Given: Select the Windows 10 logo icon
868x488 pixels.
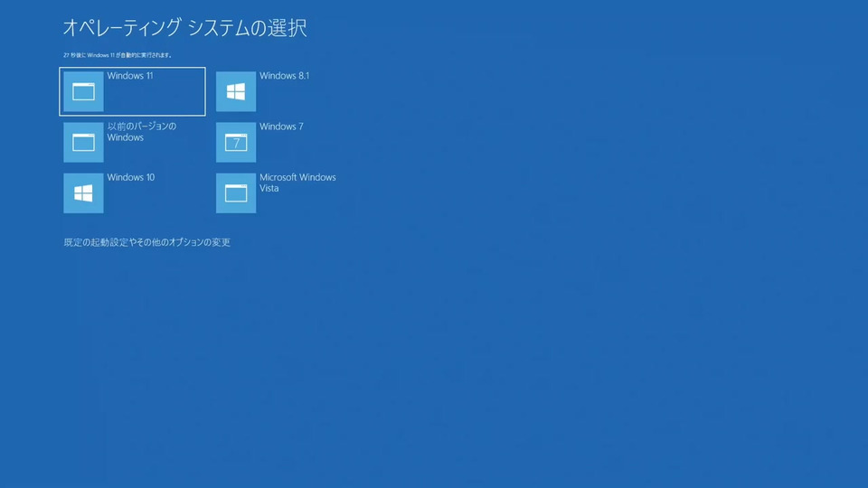Looking at the screenshot, I should [83, 193].
